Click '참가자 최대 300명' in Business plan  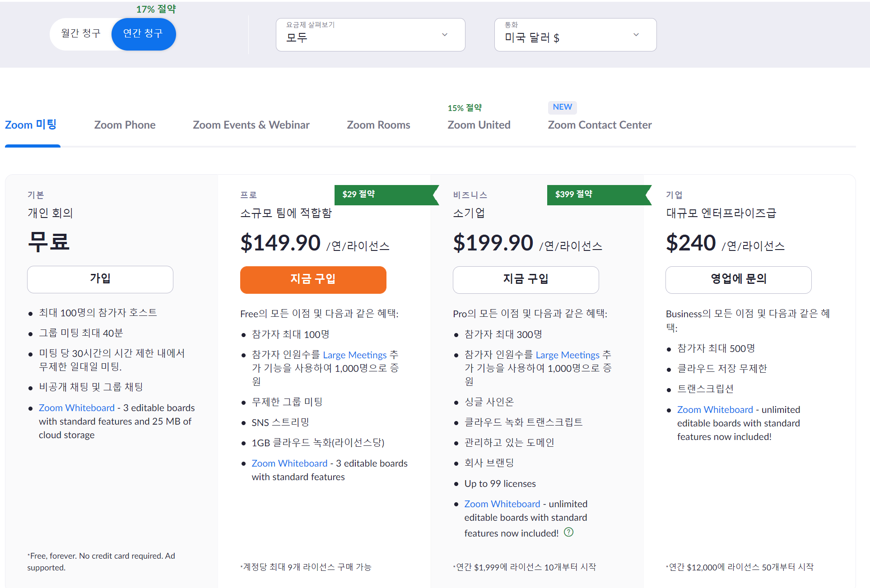click(503, 334)
